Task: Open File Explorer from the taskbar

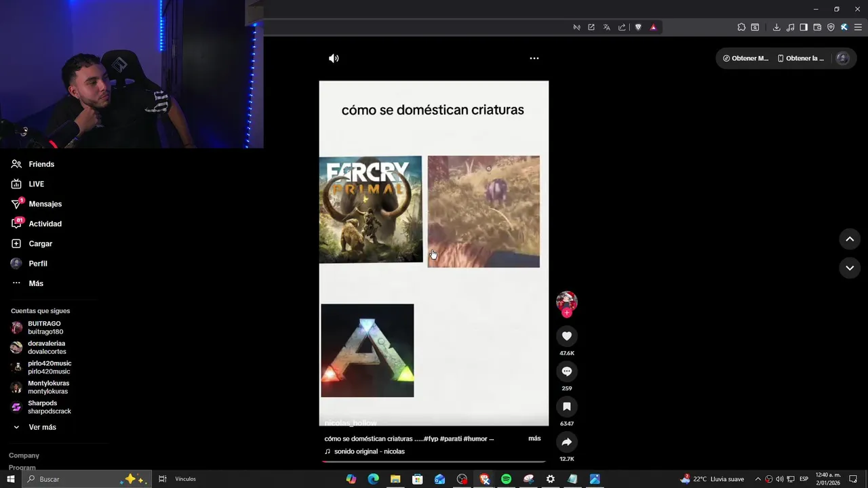Action: [x=395, y=479]
